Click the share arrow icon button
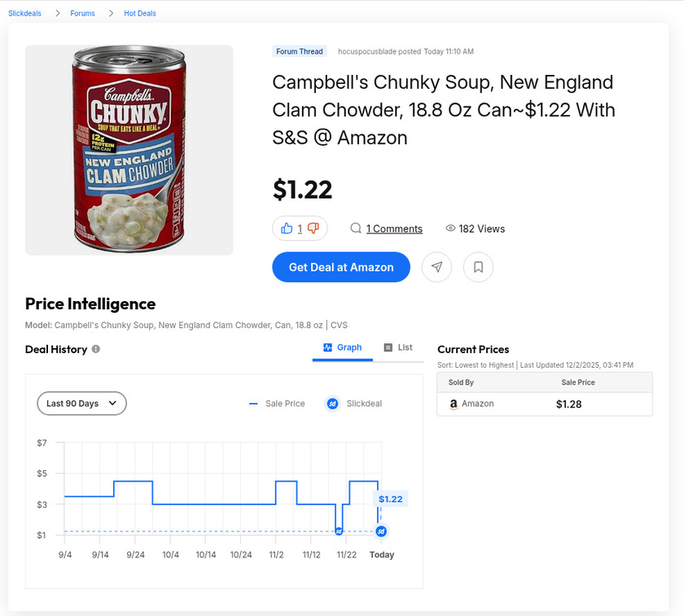This screenshot has height=616, width=684. click(436, 267)
